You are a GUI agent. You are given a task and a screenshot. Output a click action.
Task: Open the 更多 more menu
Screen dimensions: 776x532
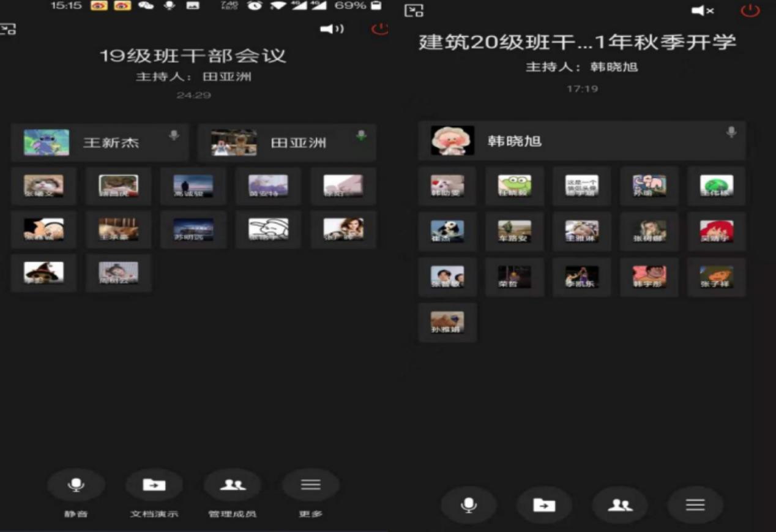tap(310, 485)
